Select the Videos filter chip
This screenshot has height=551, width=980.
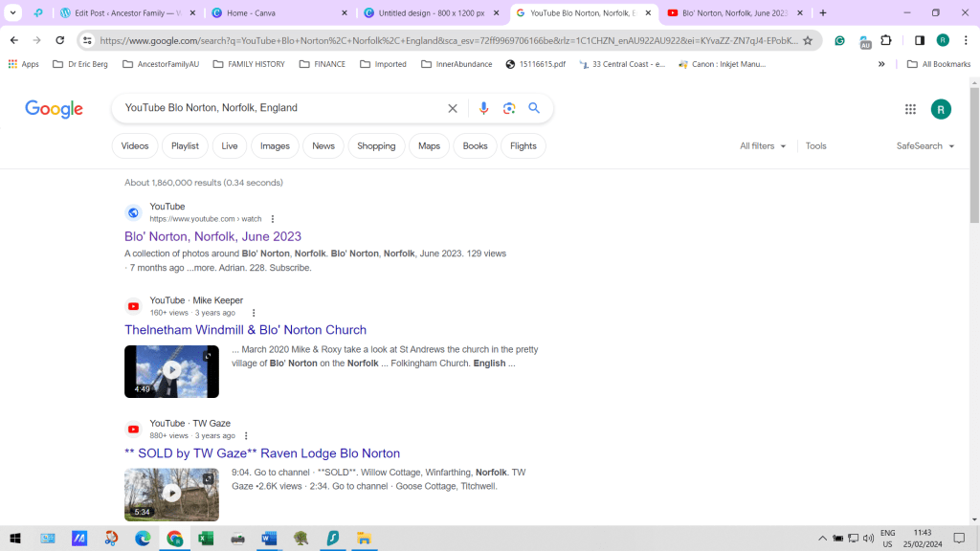pyautogui.click(x=135, y=146)
